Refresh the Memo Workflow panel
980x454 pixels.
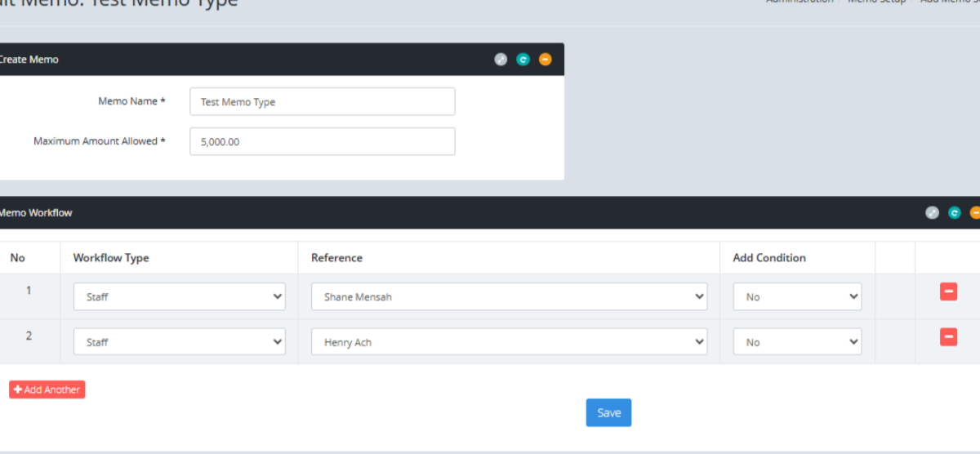pos(954,213)
